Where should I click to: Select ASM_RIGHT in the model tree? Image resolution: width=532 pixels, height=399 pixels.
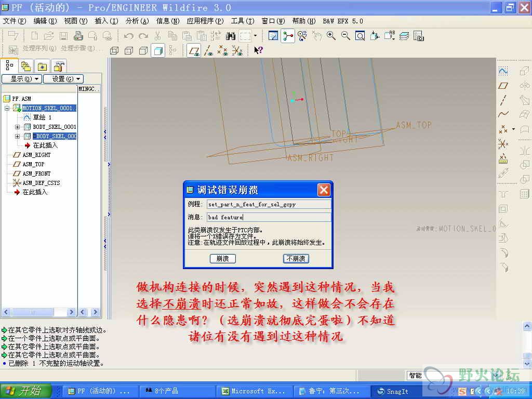click(36, 155)
